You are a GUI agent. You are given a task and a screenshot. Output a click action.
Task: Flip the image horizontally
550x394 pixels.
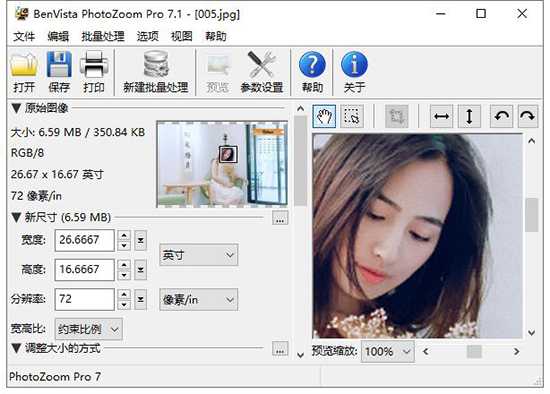(441, 116)
